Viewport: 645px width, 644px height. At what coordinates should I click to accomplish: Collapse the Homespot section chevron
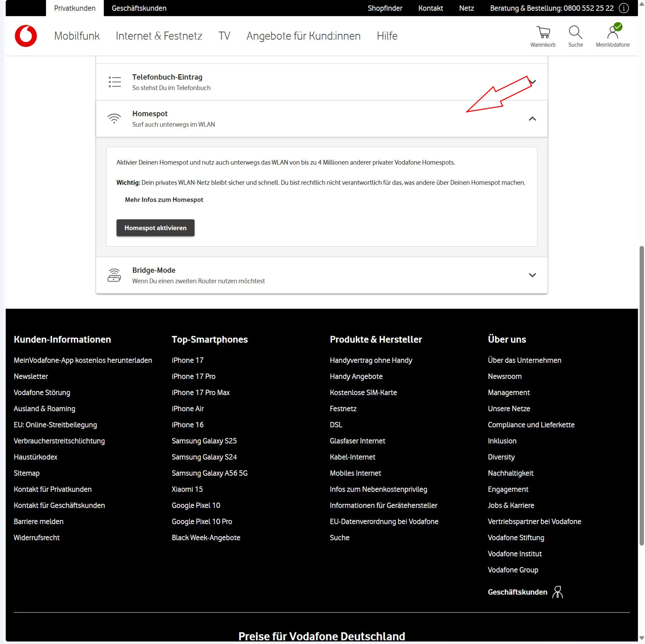532,119
